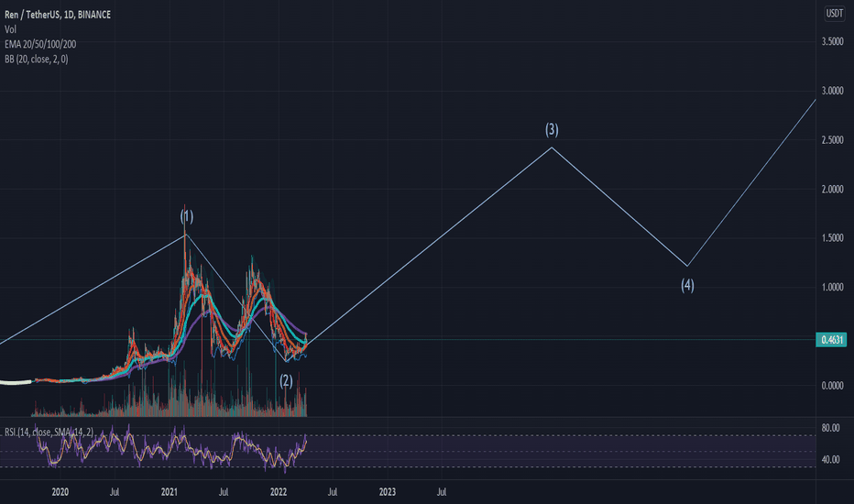Click the 0.4631 current price tag
The image size is (854, 504).
pos(831,340)
